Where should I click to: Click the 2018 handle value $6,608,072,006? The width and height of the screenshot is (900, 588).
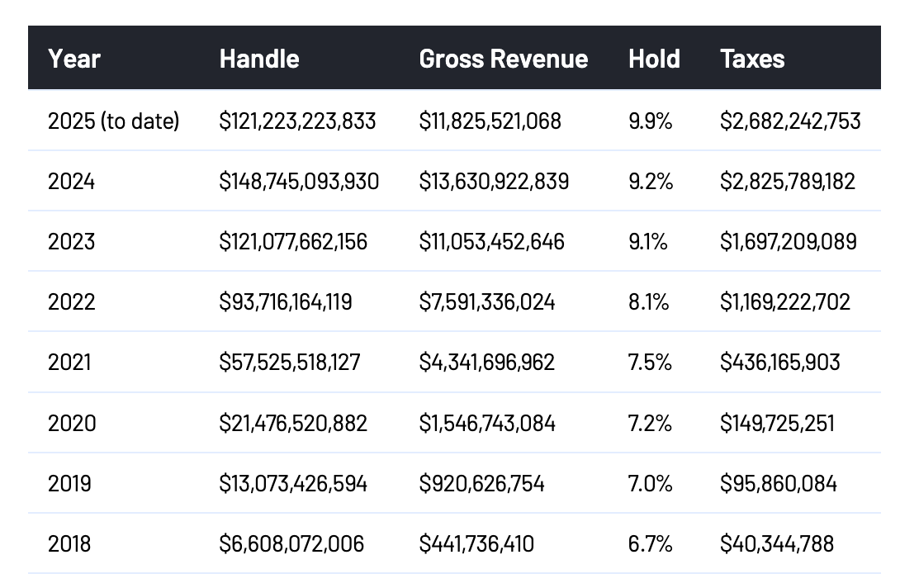291,543
